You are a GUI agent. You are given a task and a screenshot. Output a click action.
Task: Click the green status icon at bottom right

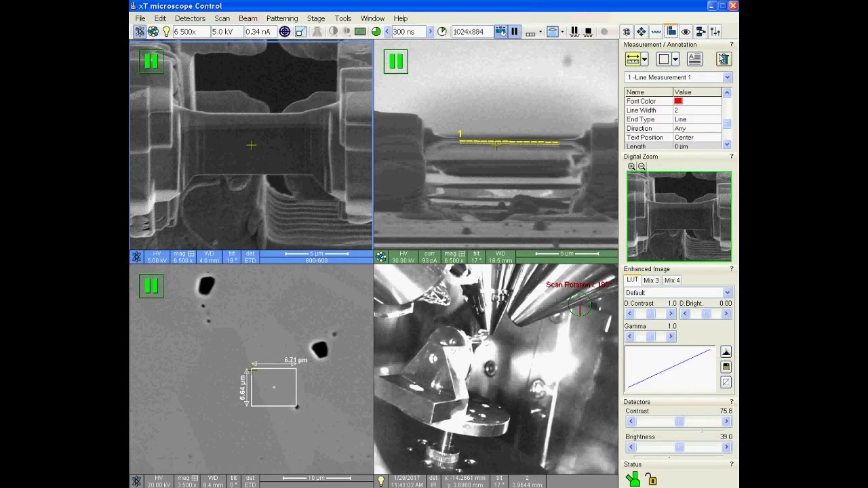point(633,479)
